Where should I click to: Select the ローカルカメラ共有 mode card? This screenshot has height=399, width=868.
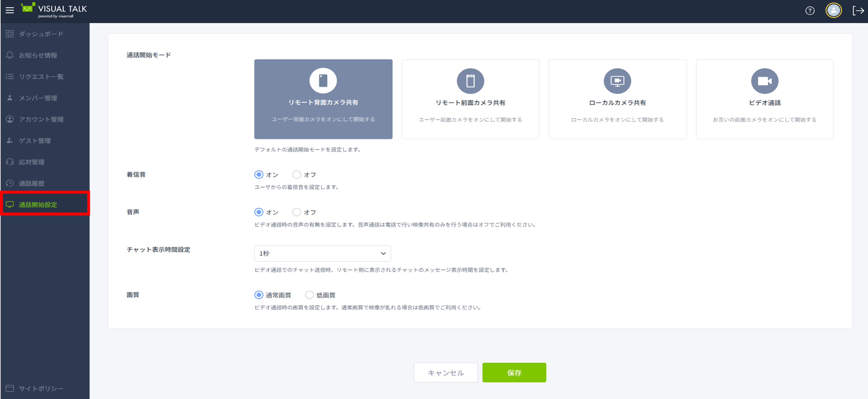tap(617, 99)
